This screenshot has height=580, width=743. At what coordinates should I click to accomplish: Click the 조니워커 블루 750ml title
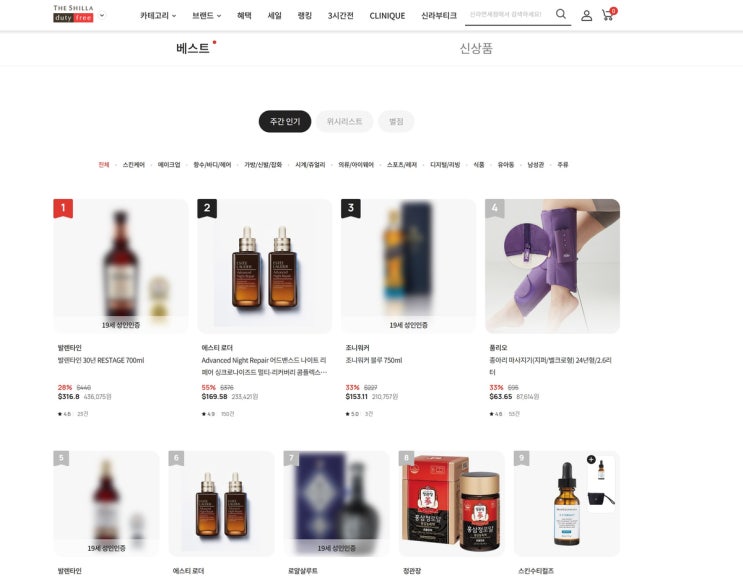374,361
